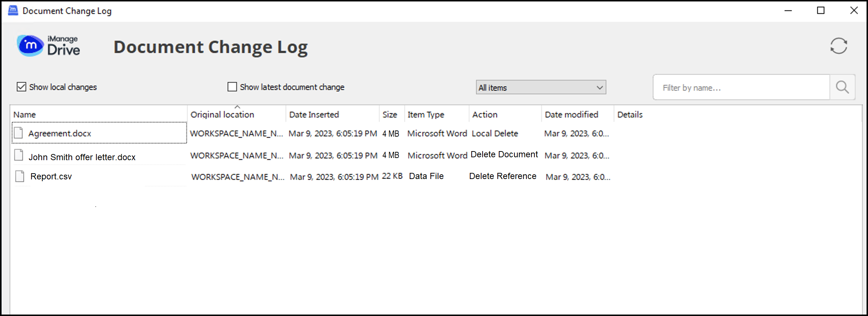Sort by the Item Type column header
Image resolution: width=868 pixels, height=316 pixels.
click(x=426, y=115)
